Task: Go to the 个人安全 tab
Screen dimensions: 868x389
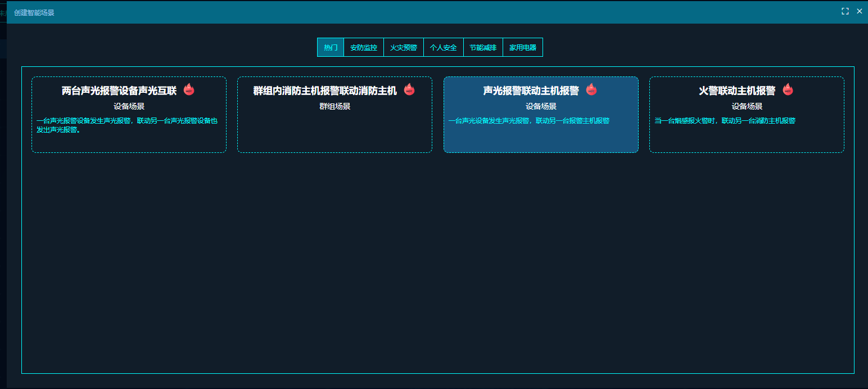Action: coord(444,48)
